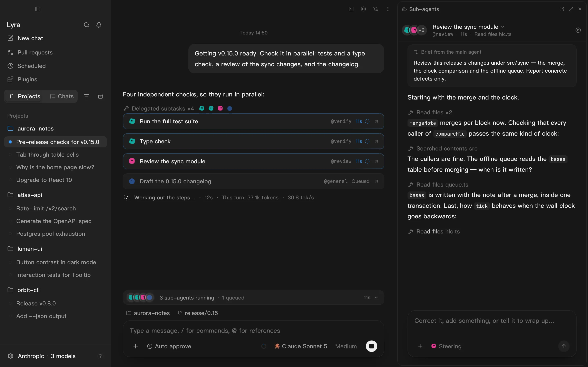Open the globe browser icon

[363, 9]
